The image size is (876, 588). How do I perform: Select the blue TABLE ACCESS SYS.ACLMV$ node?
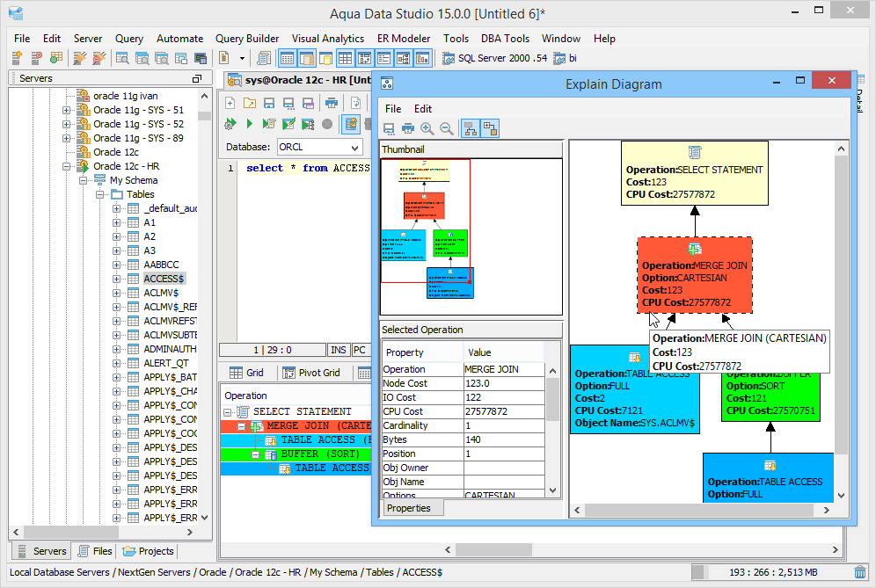point(635,389)
